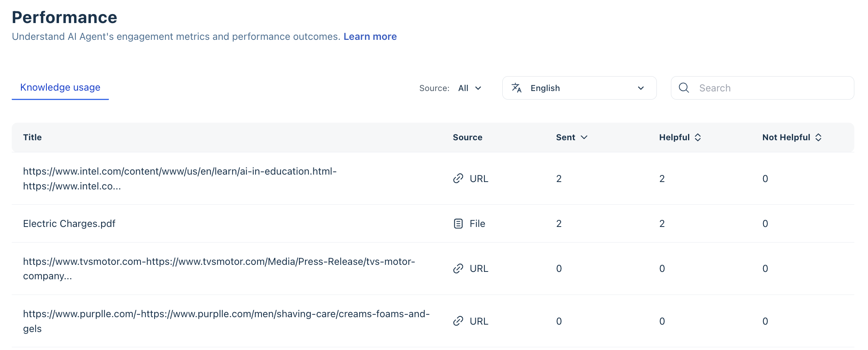Viewport: 868px width, 350px height.
Task: Sort by Not Helpful using its arrows
Action: [818, 137]
